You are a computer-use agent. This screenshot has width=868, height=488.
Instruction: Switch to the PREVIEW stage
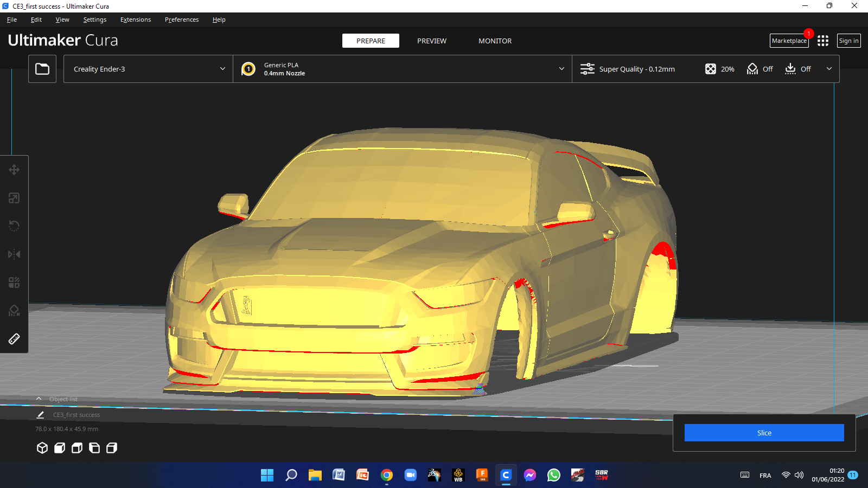click(x=432, y=41)
